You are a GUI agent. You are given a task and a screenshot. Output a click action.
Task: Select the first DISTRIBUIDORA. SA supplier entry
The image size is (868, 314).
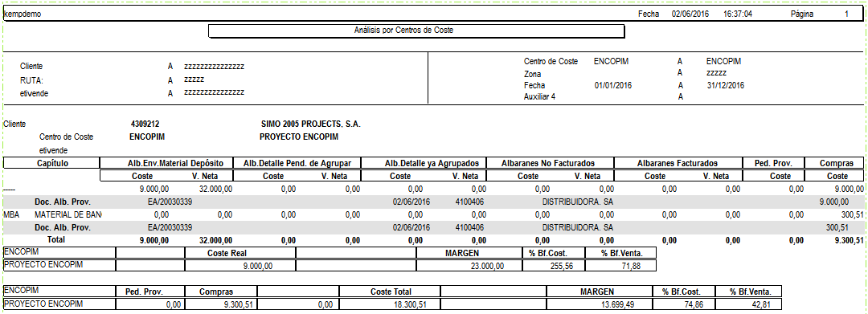click(x=577, y=202)
